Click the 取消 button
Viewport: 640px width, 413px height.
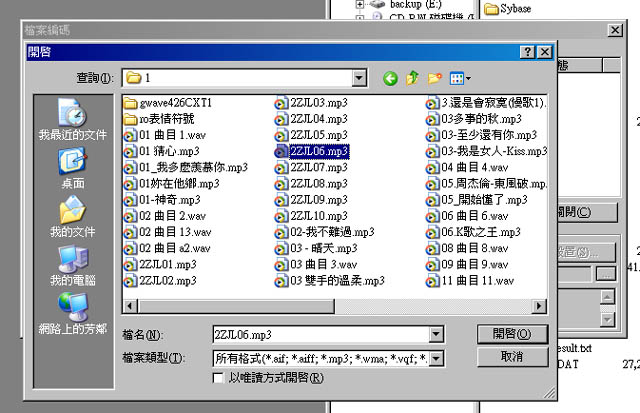(512, 357)
